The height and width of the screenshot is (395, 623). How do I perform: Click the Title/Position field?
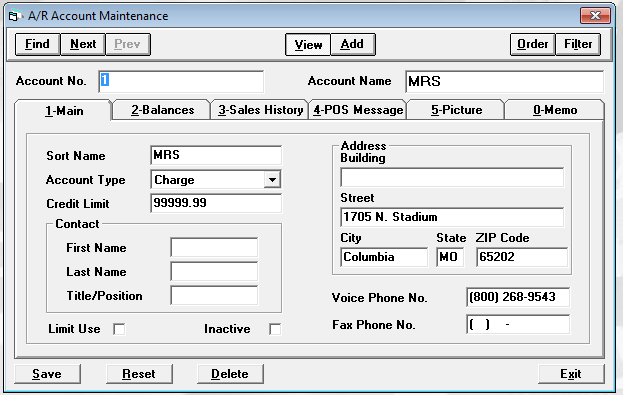pos(214,295)
